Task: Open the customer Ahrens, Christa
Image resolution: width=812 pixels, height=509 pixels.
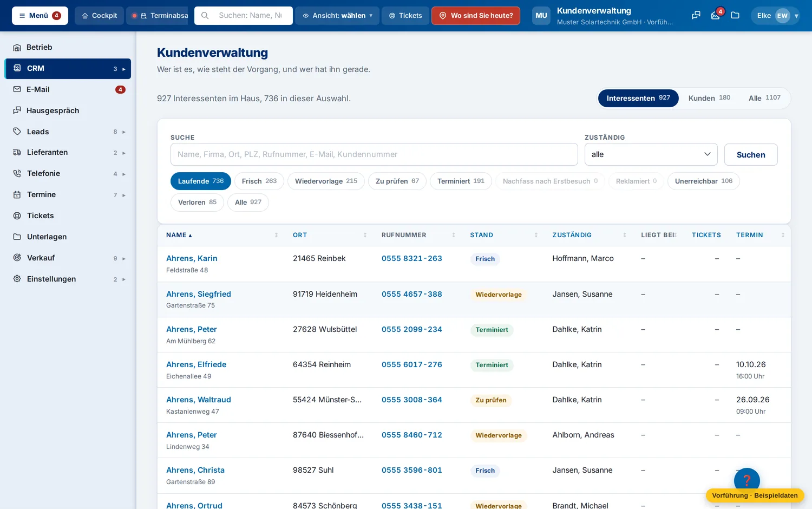Action: [x=195, y=470]
